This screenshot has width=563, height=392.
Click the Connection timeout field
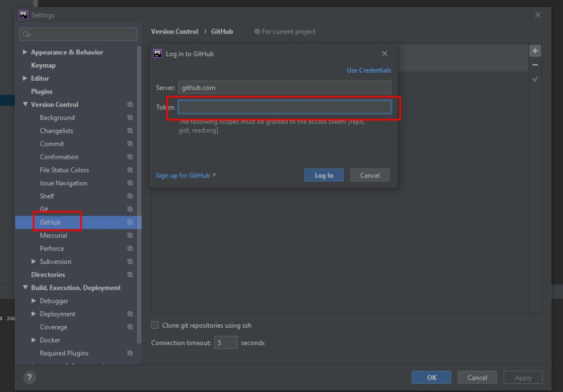tap(226, 343)
